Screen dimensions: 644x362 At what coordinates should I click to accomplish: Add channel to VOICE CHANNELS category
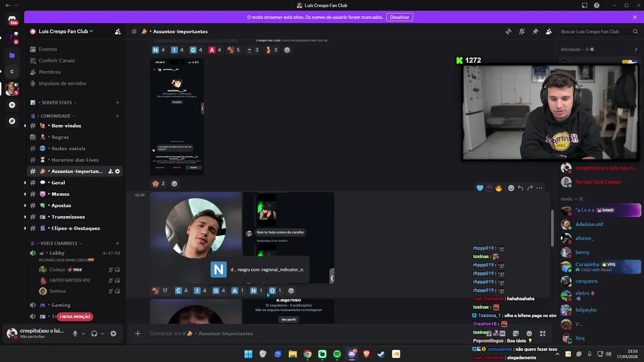click(117, 243)
